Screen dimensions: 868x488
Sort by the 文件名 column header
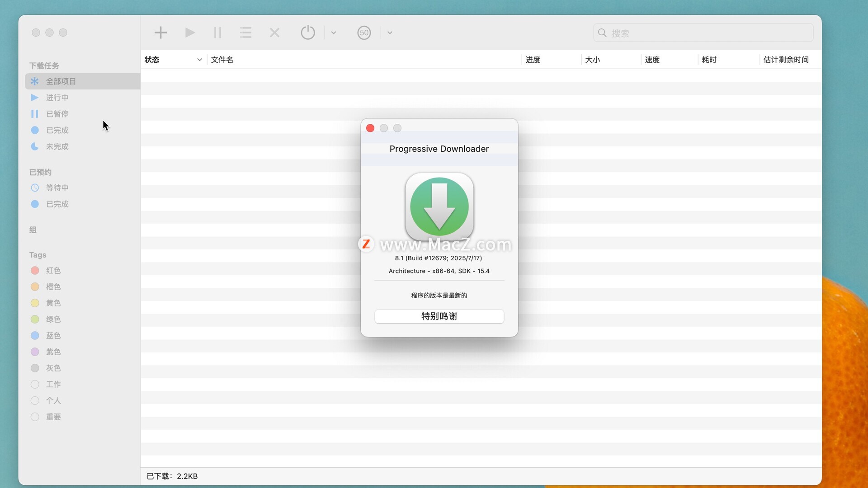point(364,60)
